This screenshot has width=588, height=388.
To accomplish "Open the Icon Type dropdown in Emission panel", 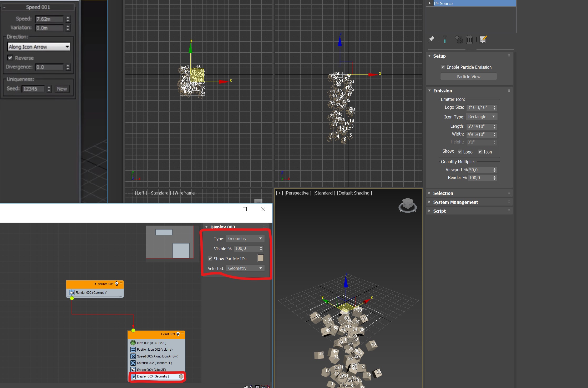I will pyautogui.click(x=481, y=117).
